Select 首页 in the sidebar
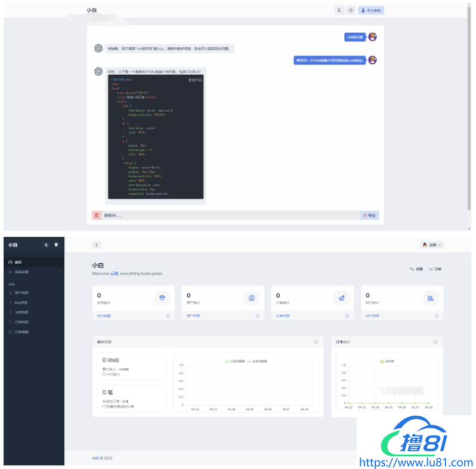 click(x=18, y=262)
